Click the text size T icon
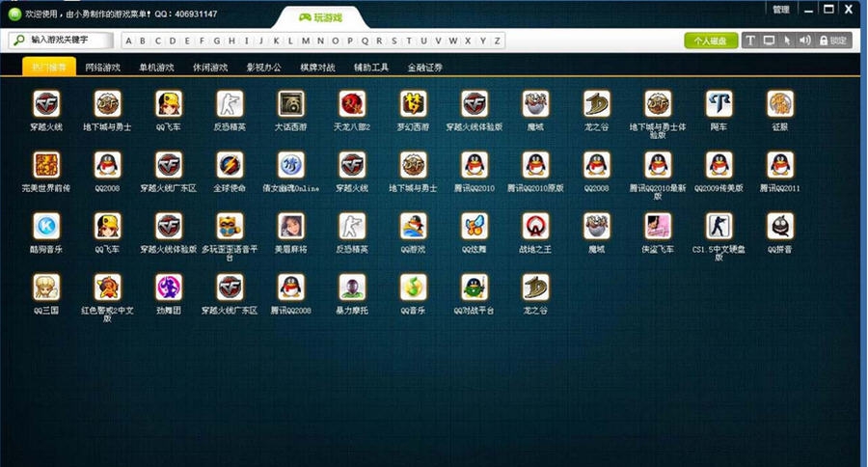Viewport: 868px width, 467px height. 750,41
